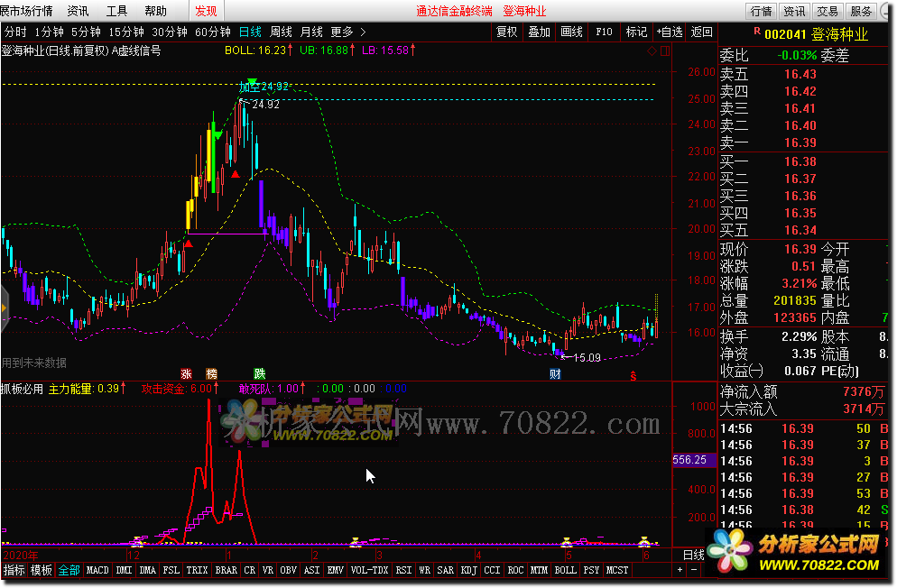Screen dimensions: 897x588
Task: Switch to 1分钟 chart period
Action: coord(50,32)
